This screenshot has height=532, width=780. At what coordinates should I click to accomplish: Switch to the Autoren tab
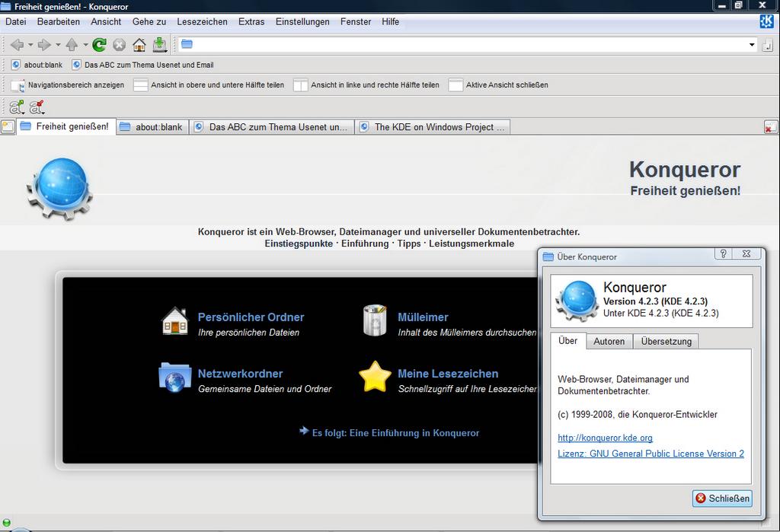tap(609, 342)
